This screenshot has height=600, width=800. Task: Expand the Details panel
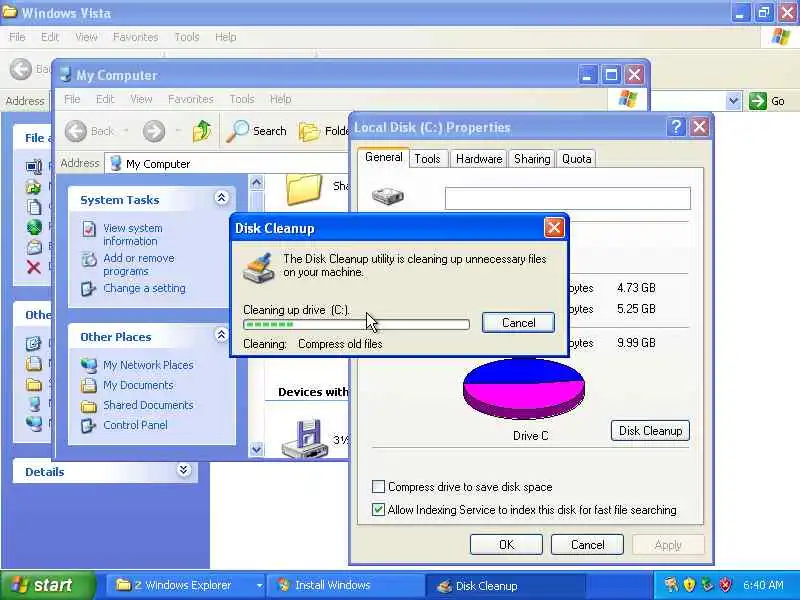184,470
